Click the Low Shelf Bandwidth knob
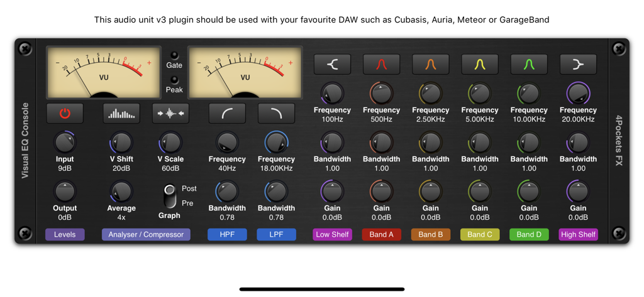Viewport: 644px width, 297px height. (x=332, y=143)
